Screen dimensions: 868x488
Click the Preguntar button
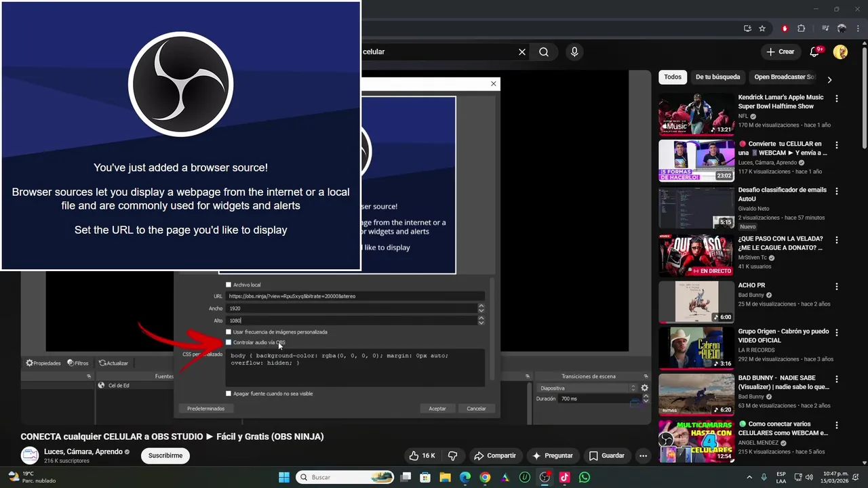(x=553, y=455)
